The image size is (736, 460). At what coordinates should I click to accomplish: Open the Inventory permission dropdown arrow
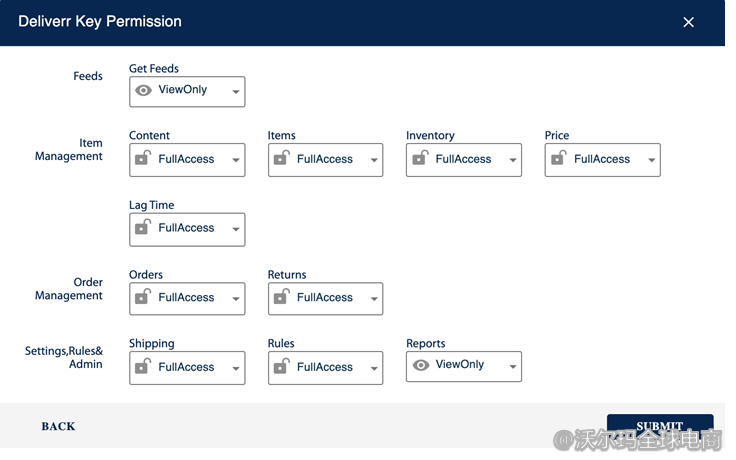(x=512, y=160)
